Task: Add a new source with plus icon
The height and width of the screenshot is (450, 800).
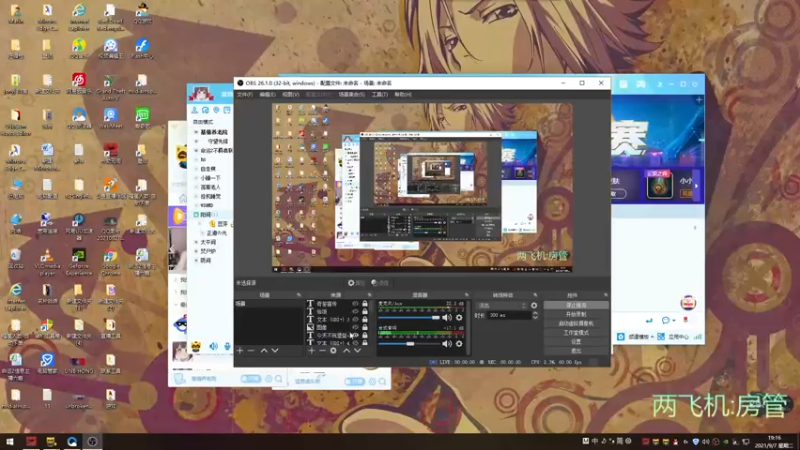Action: point(311,351)
